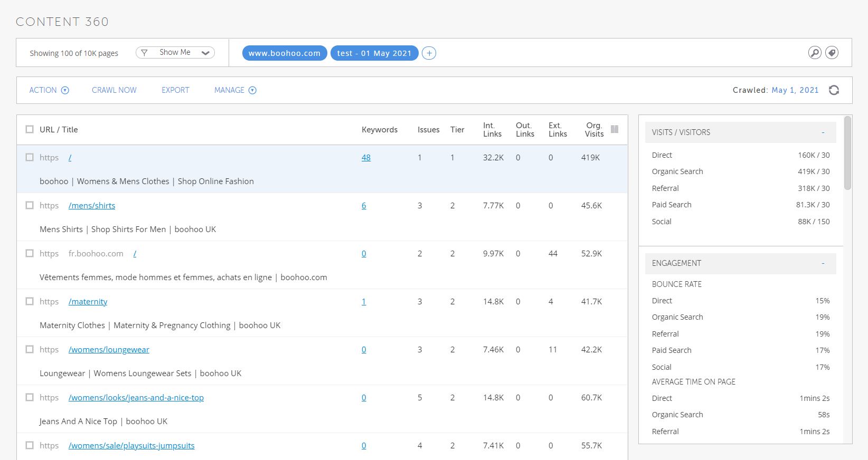Collapse the Visits / Visitors panel

click(x=823, y=132)
